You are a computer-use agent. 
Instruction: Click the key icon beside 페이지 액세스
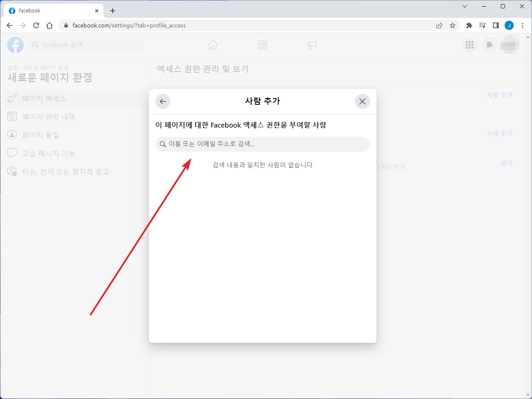(x=12, y=99)
